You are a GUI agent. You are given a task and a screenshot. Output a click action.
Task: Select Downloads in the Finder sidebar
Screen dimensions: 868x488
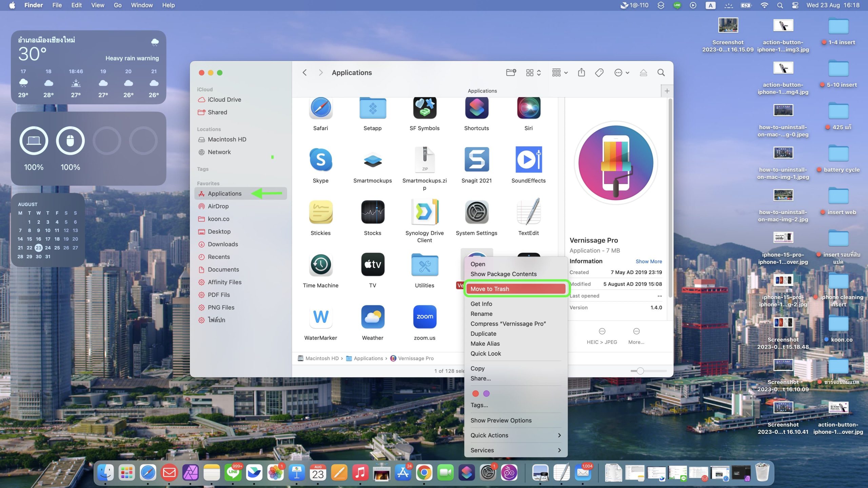click(x=222, y=244)
